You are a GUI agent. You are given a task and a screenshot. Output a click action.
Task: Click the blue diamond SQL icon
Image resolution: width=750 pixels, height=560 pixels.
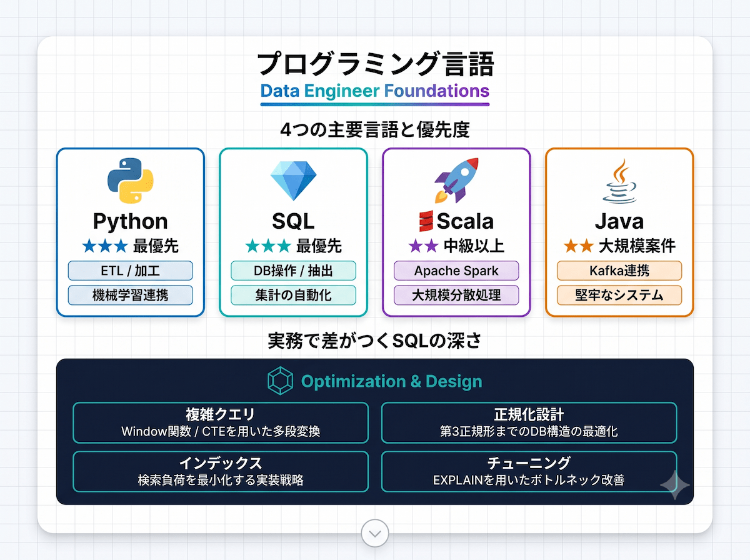pos(293,181)
